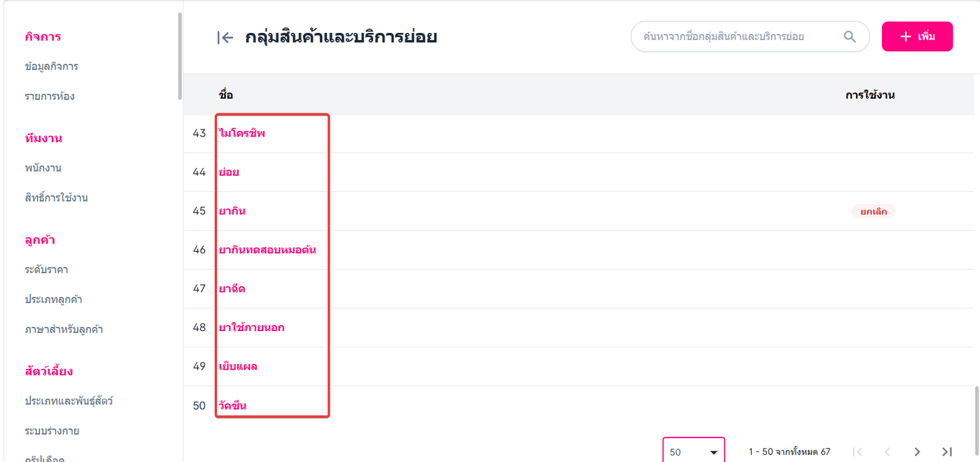Open the rows-per-page dropdown showing 50
This screenshot has height=462, width=980.
[693, 452]
